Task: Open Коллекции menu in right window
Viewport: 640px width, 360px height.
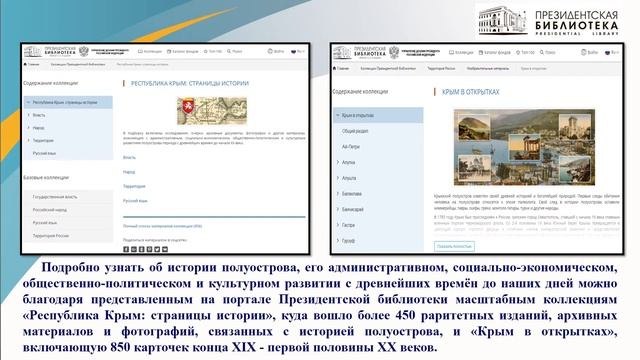Action: pyautogui.click(x=461, y=52)
